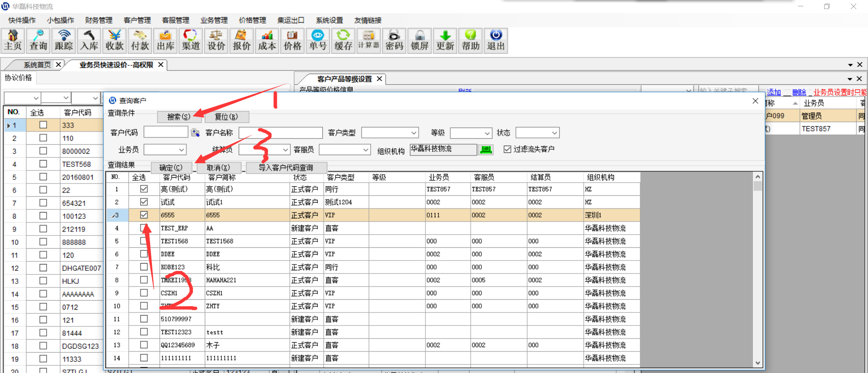Screen dimensions: 868x373
Task: Click the green 组织机构 picker icon
Action: [x=486, y=150]
